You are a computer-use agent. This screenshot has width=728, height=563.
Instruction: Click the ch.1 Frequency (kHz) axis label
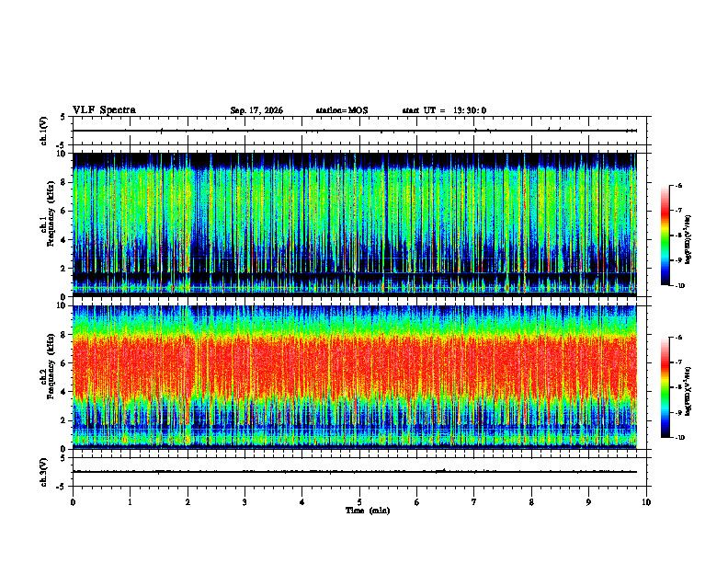point(47,226)
